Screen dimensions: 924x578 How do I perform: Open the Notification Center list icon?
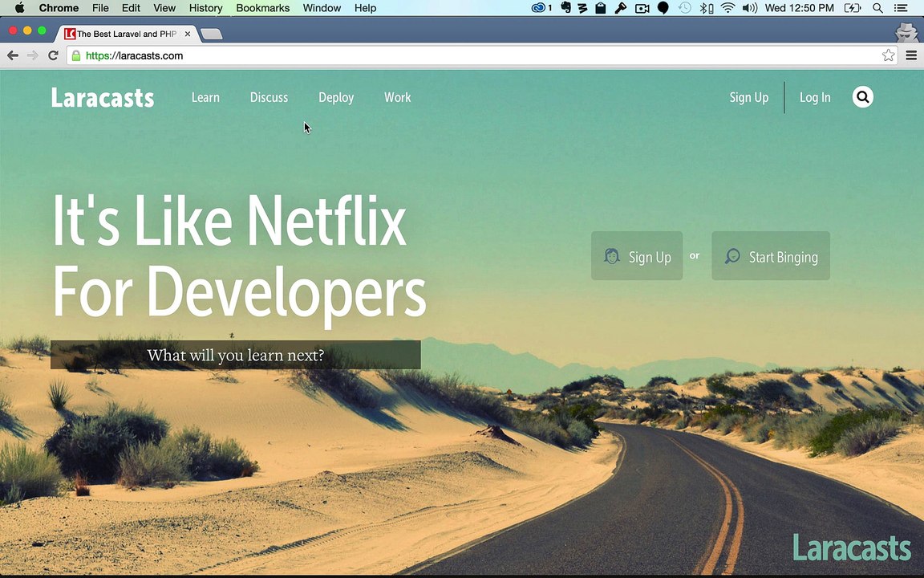tap(901, 8)
